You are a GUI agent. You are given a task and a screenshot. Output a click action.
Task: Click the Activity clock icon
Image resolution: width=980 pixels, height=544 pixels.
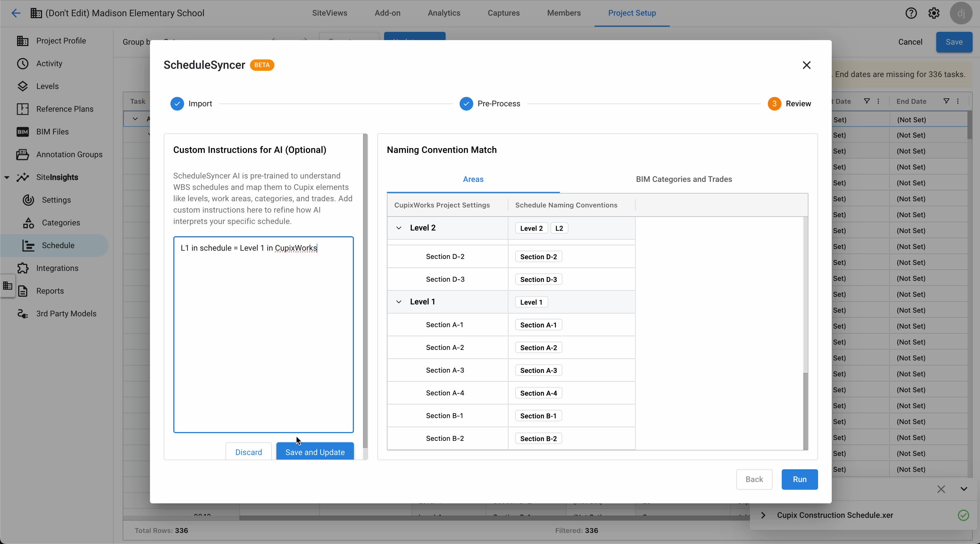tap(22, 64)
